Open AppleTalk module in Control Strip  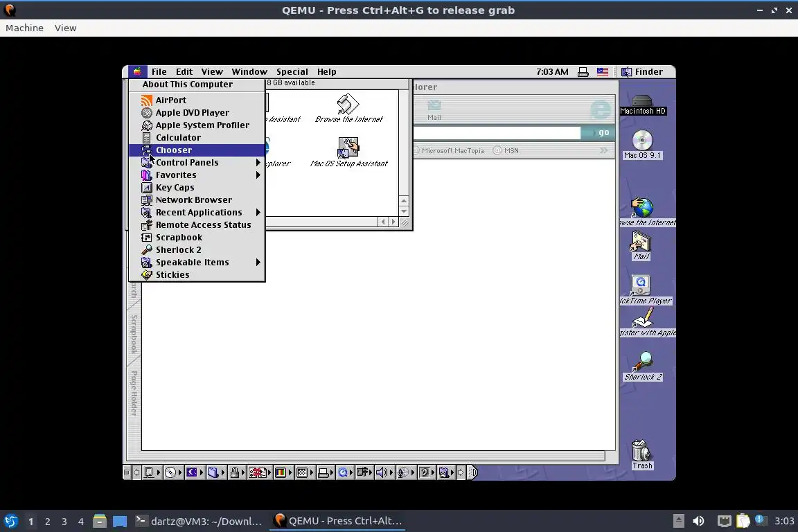tap(152, 472)
